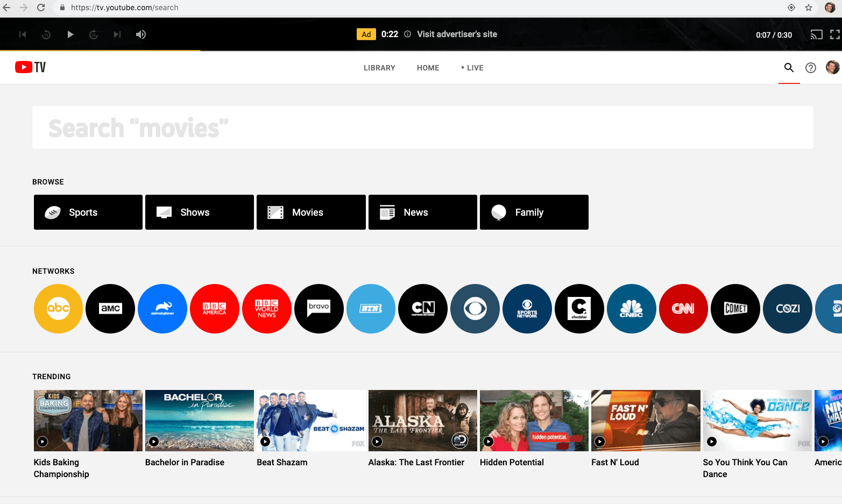Select the CNN network icon
The height and width of the screenshot is (504, 842).
point(684,309)
